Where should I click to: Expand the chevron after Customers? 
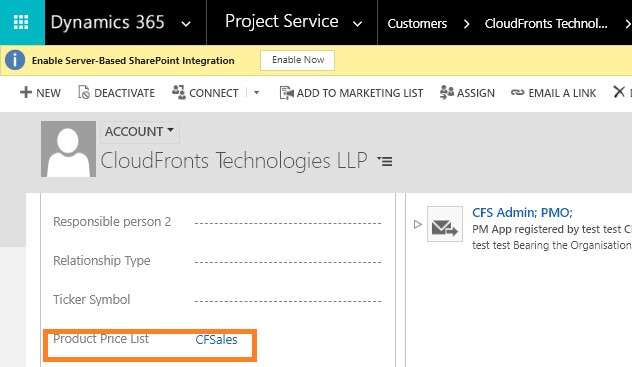[466, 24]
